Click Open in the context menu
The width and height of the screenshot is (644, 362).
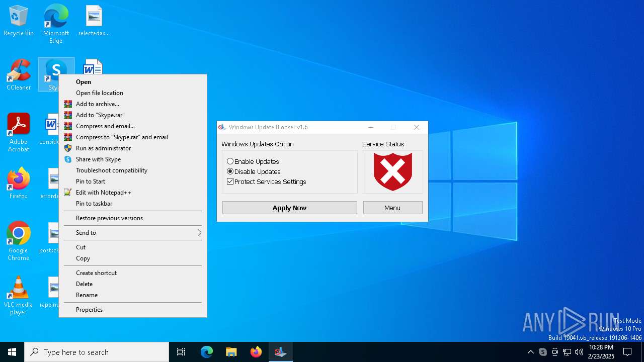(133, 82)
